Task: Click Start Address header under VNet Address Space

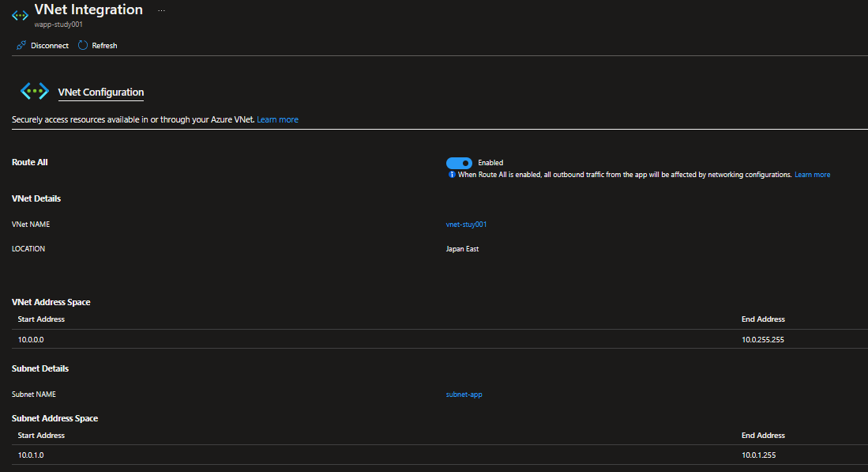Action: click(41, 319)
